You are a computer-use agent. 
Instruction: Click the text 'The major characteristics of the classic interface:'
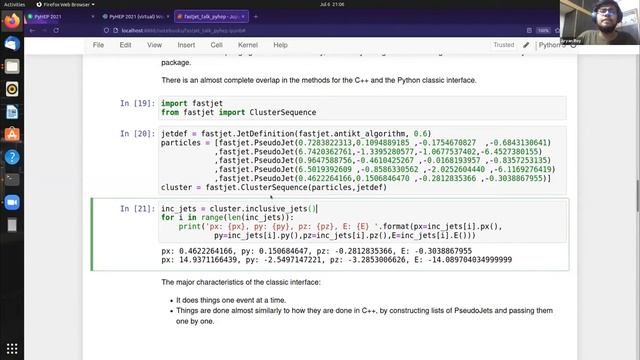tap(241, 282)
